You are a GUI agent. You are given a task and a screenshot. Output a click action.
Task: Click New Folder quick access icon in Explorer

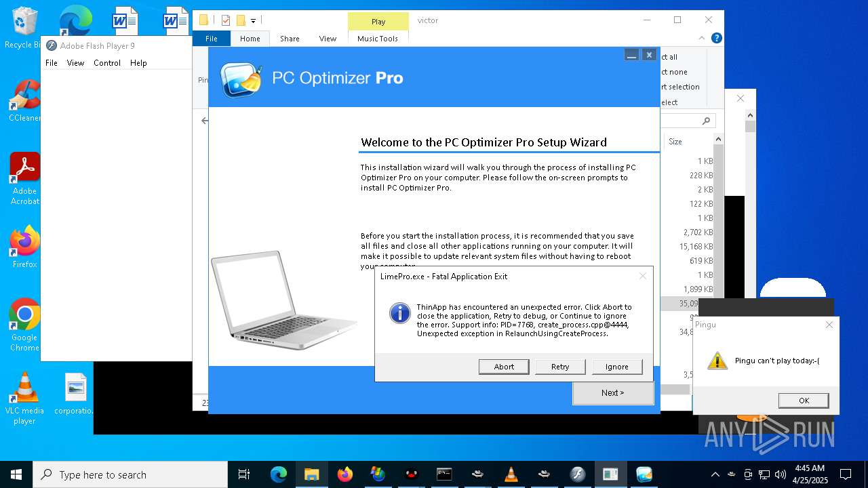(x=240, y=20)
